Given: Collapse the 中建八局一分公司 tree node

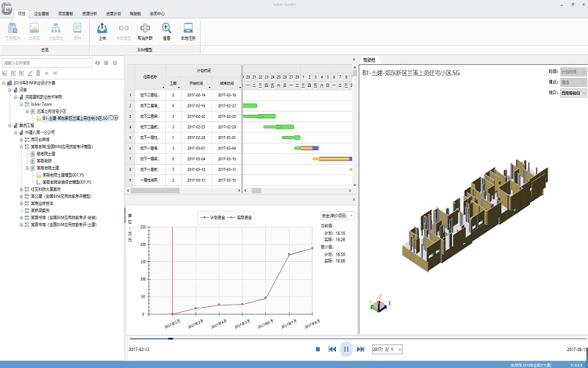Looking at the screenshot, I should coord(15,132).
